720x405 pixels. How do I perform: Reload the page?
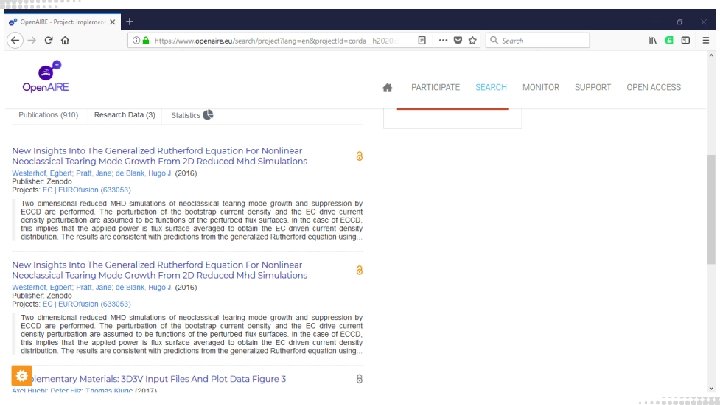pos(48,40)
